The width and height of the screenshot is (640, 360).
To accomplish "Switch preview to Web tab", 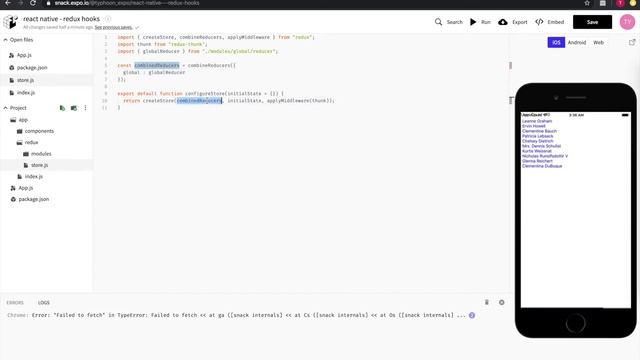I will click(x=598, y=42).
